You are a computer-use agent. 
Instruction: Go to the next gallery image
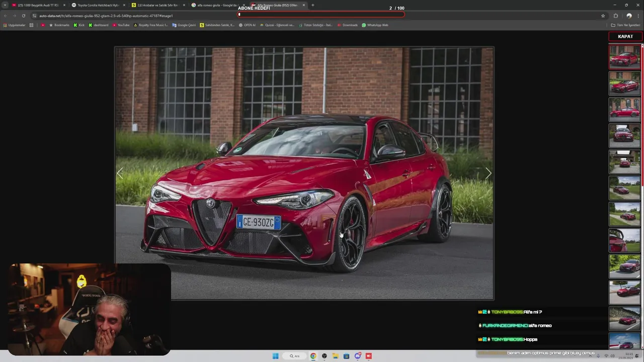pyautogui.click(x=488, y=173)
